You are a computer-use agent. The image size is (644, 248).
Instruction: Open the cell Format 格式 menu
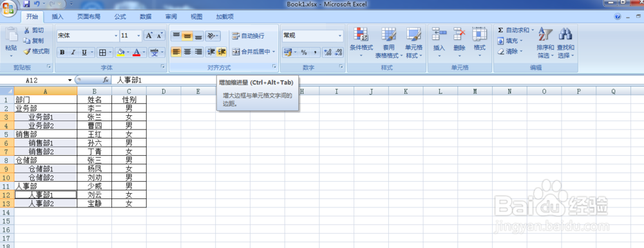(x=479, y=43)
